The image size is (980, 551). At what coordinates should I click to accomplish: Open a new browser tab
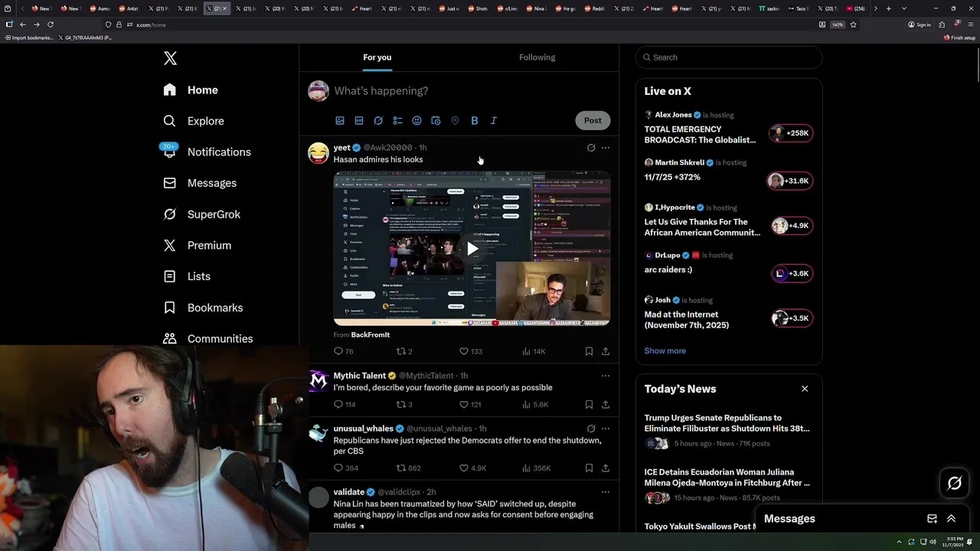tap(888, 8)
